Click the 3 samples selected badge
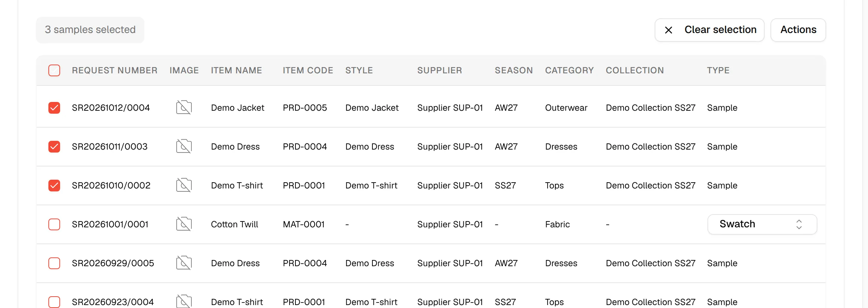 point(90,30)
